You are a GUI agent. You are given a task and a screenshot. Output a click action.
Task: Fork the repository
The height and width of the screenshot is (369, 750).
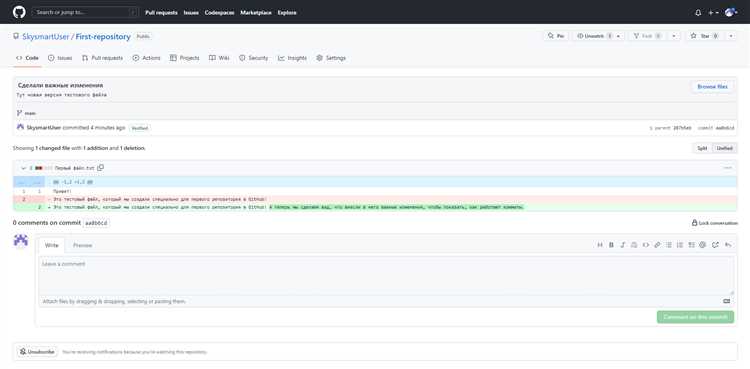coord(648,36)
